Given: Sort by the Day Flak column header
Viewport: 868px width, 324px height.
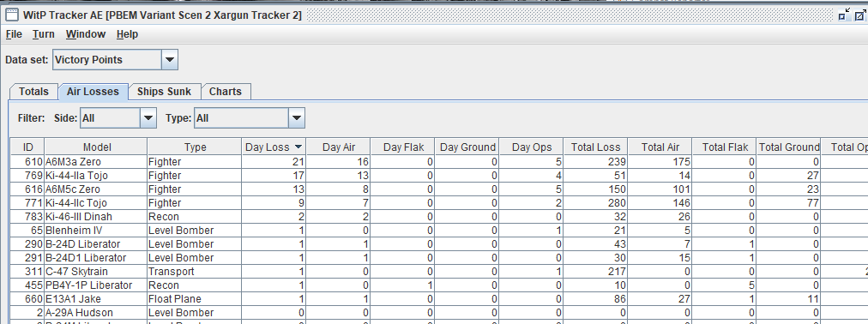Looking at the screenshot, I should coord(402,147).
